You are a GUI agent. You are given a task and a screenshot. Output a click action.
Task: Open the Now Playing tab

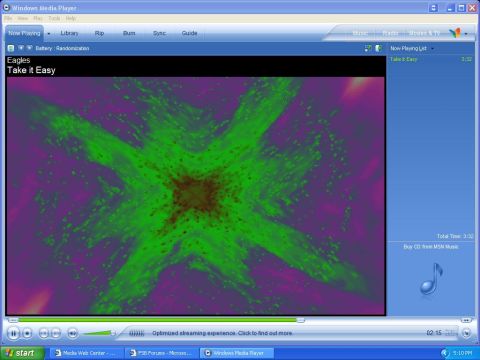point(24,33)
